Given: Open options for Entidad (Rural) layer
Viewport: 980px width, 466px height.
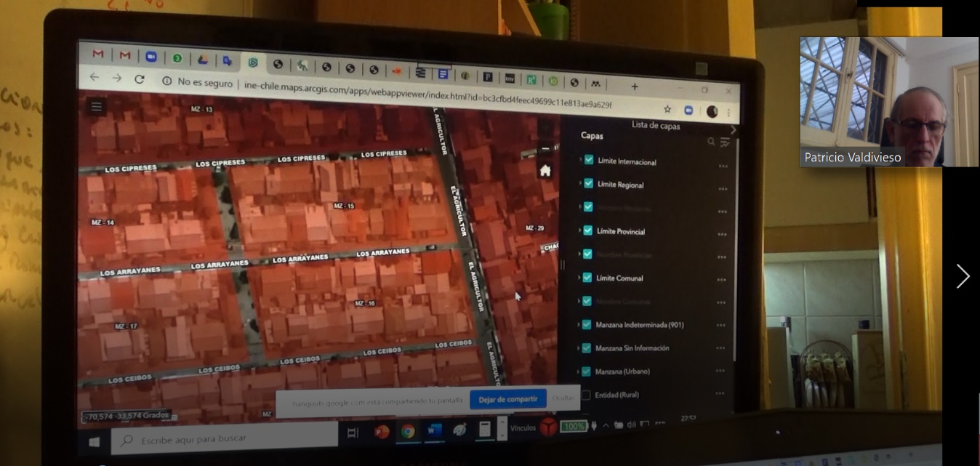Looking at the screenshot, I should (x=720, y=393).
